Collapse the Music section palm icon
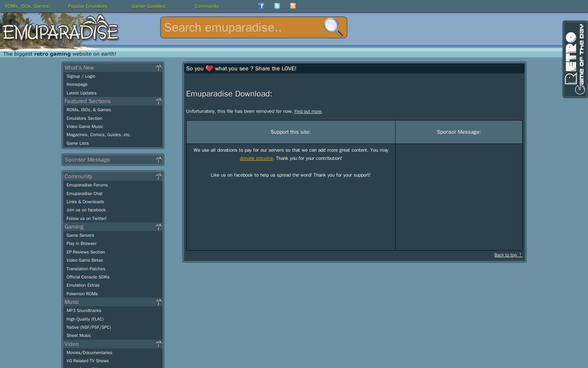588x368 pixels. pyautogui.click(x=158, y=302)
